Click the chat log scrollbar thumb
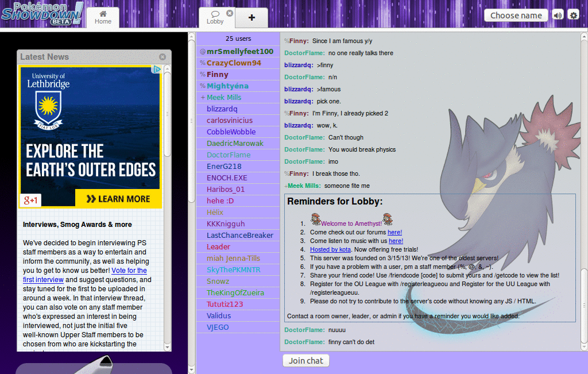Viewport: 588px width, 374px height. [x=584, y=306]
